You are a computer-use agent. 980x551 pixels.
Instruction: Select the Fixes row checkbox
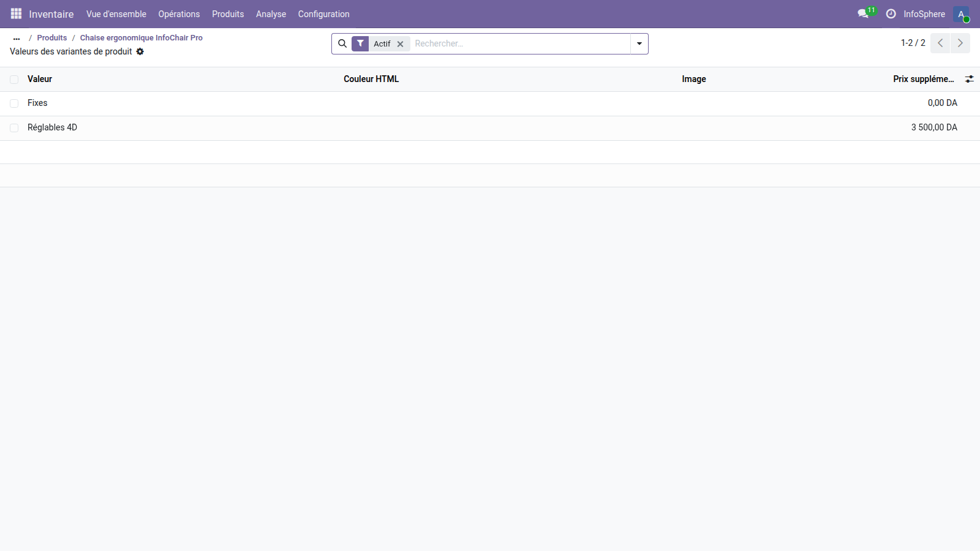(14, 103)
